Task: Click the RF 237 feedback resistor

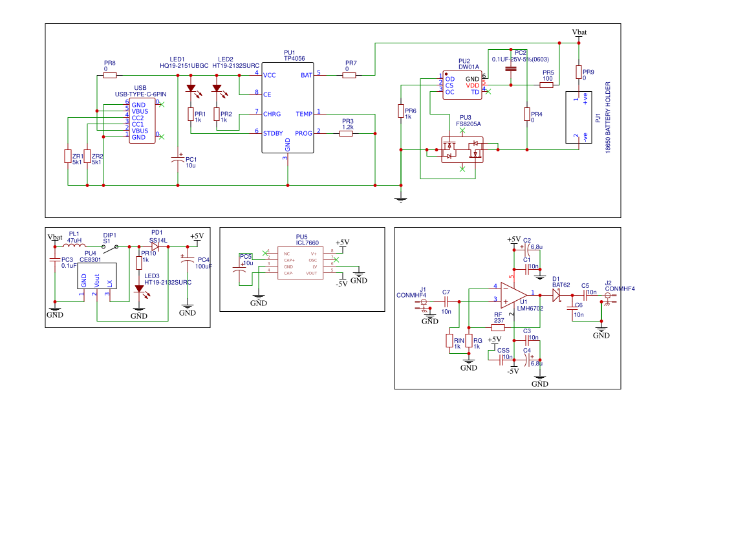Action: 498,327
